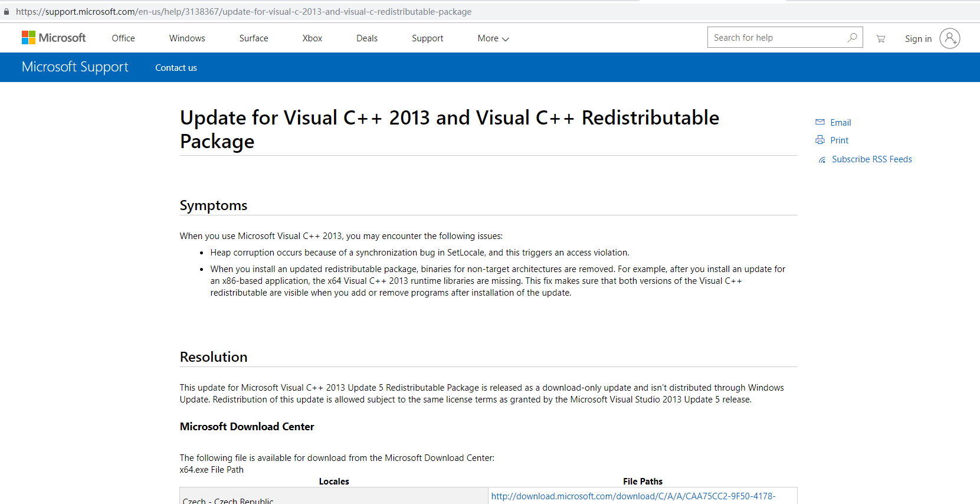Click the Microsoft logo
The image size is (980, 504).
[54, 38]
